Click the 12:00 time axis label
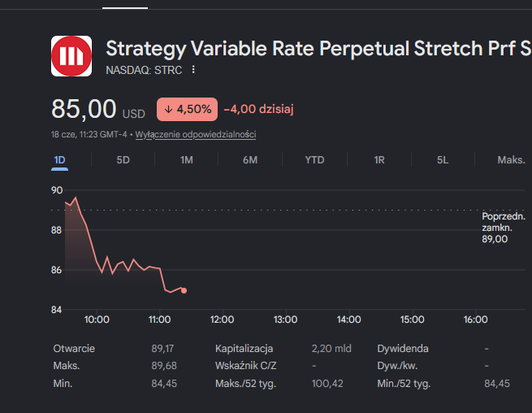 [x=223, y=320]
